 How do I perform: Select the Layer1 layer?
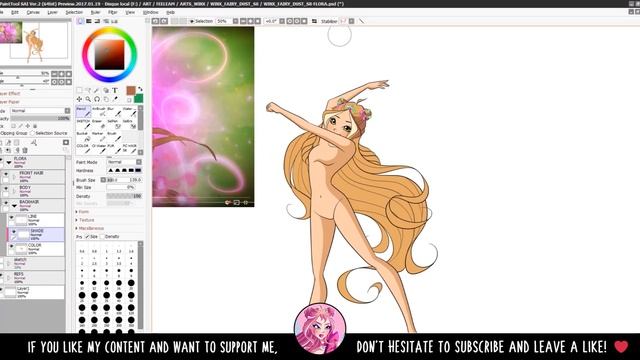tap(33, 292)
